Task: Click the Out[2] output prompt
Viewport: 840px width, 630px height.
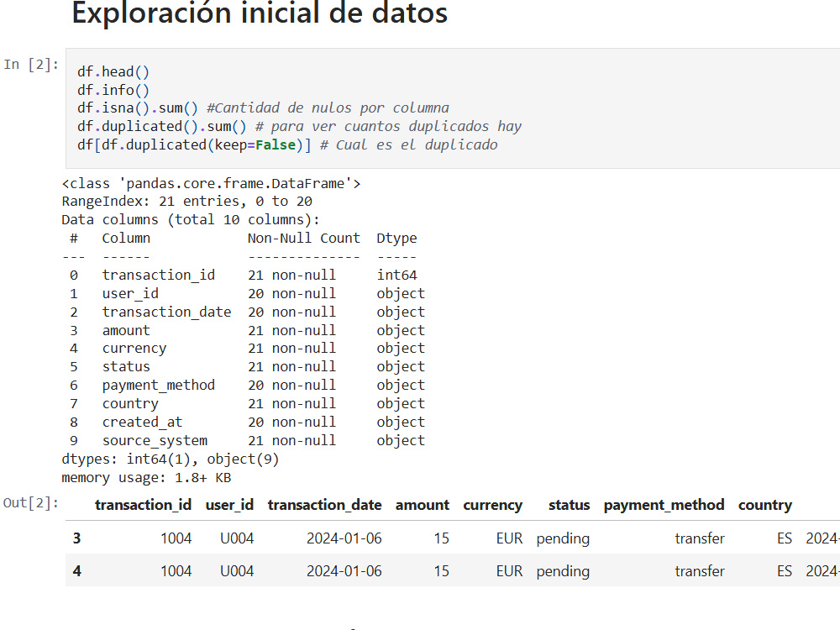Action: pos(30,503)
